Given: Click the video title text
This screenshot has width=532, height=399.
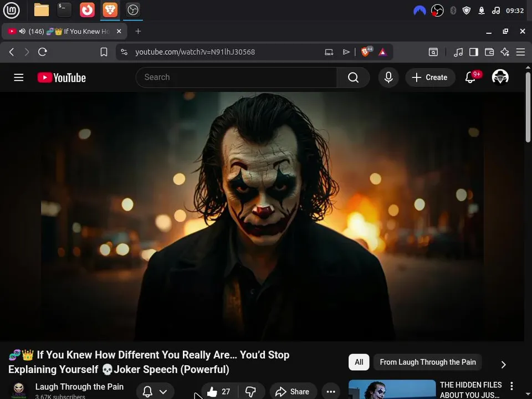Looking at the screenshot, I should (x=149, y=362).
